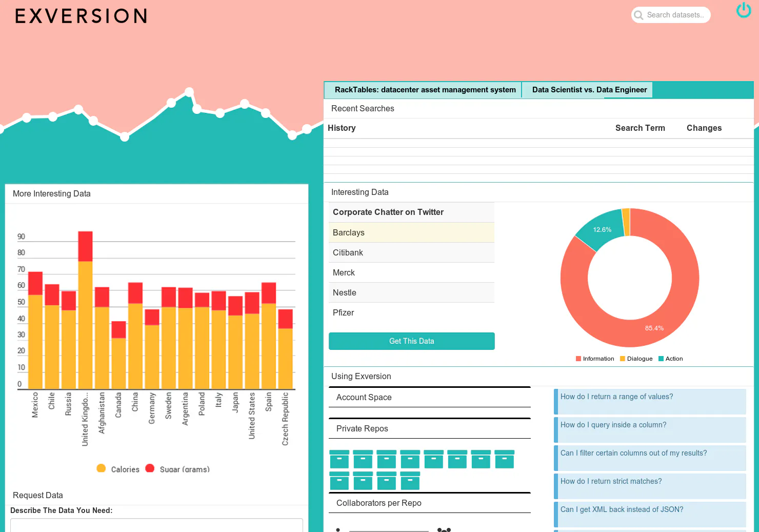Focus the Describe The Data You Need field
The height and width of the screenshot is (532, 759).
point(156,525)
